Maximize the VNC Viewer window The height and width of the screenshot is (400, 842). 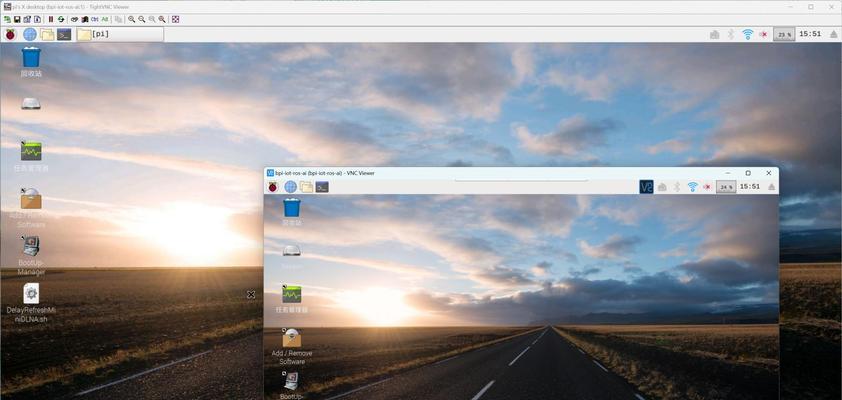point(747,173)
